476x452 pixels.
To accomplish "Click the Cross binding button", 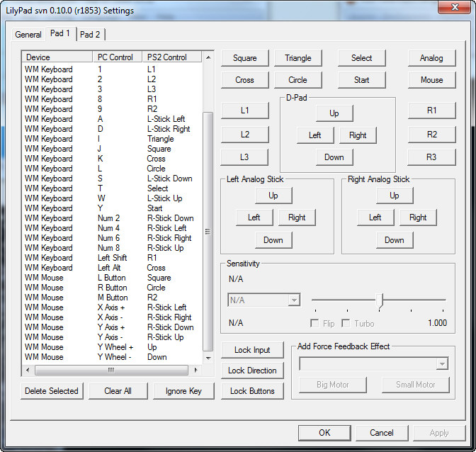I will coord(244,80).
